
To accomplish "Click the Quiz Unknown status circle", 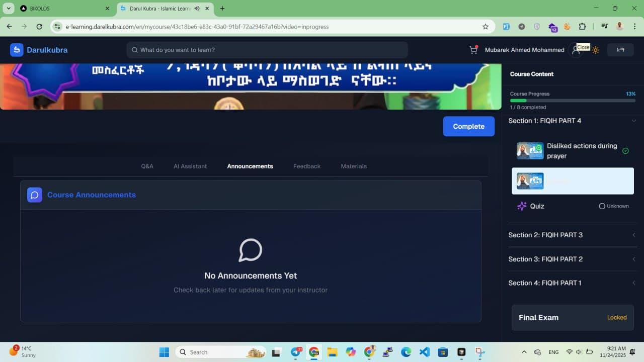I will [602, 206].
